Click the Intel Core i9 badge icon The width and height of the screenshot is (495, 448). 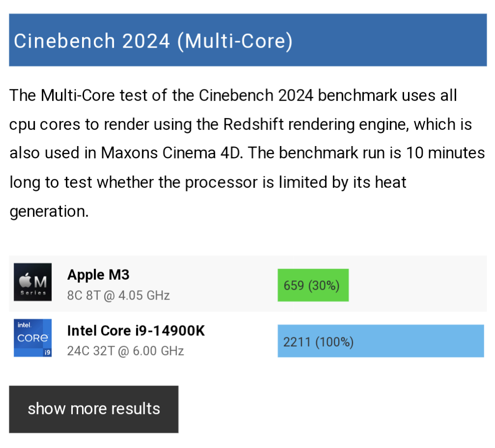(32, 338)
